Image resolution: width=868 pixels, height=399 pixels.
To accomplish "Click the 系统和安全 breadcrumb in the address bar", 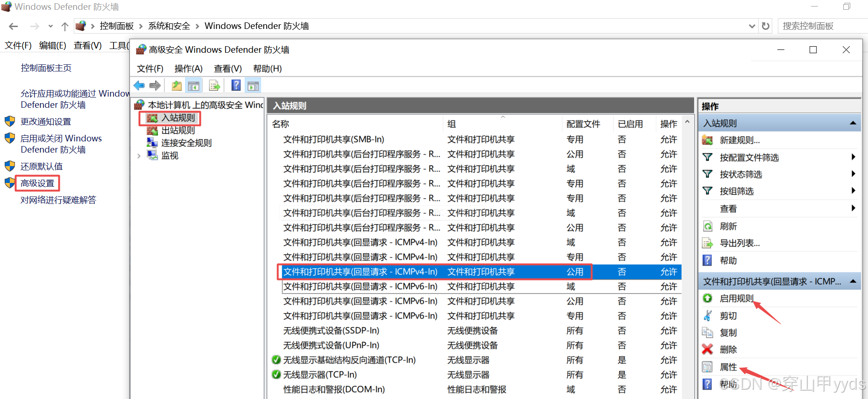I will click(169, 26).
